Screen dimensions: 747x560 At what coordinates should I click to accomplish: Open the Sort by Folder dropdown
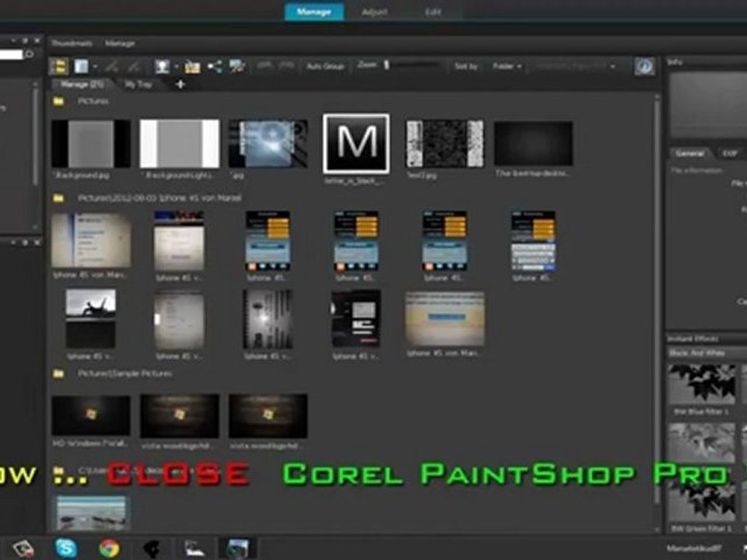(x=507, y=66)
